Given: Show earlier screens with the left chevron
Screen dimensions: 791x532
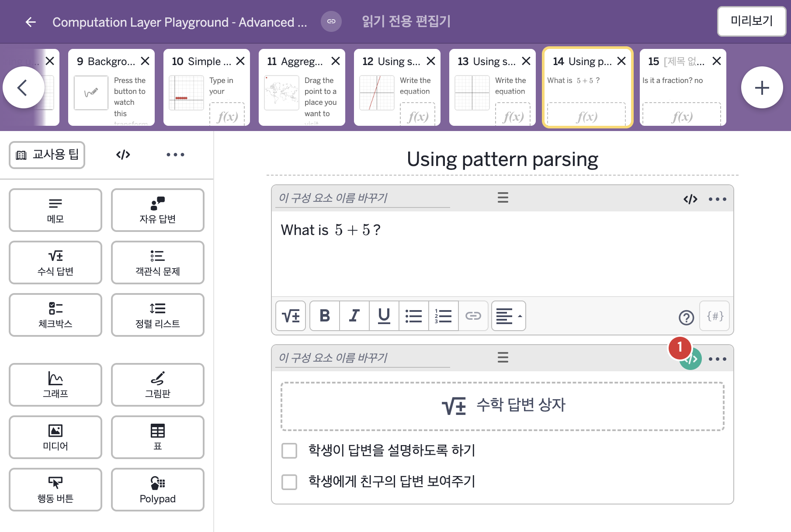Looking at the screenshot, I should [23, 87].
